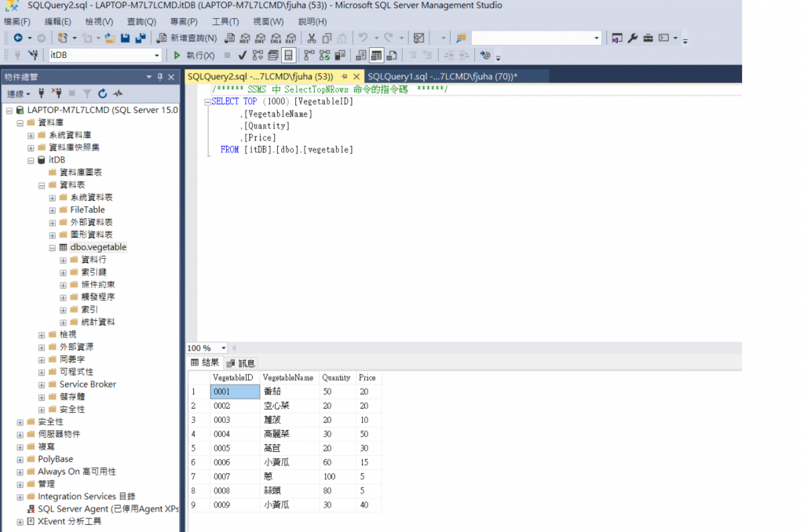Expand the Service Broker folder
This screenshot has width=804, height=532.
42,385
